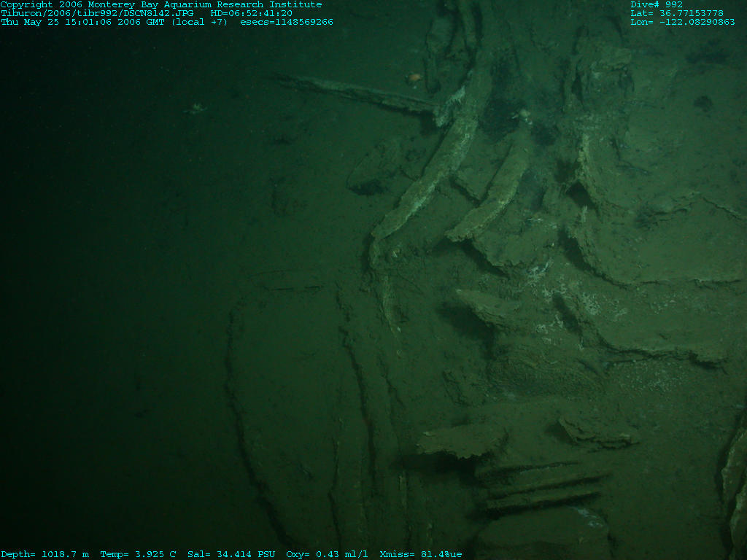The image size is (747, 560).
Task: Click the Oxy= 0.43 ml/l reading
Action: [x=327, y=555]
